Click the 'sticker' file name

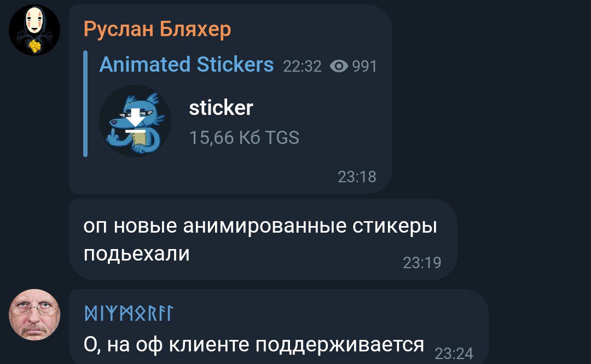point(221,108)
